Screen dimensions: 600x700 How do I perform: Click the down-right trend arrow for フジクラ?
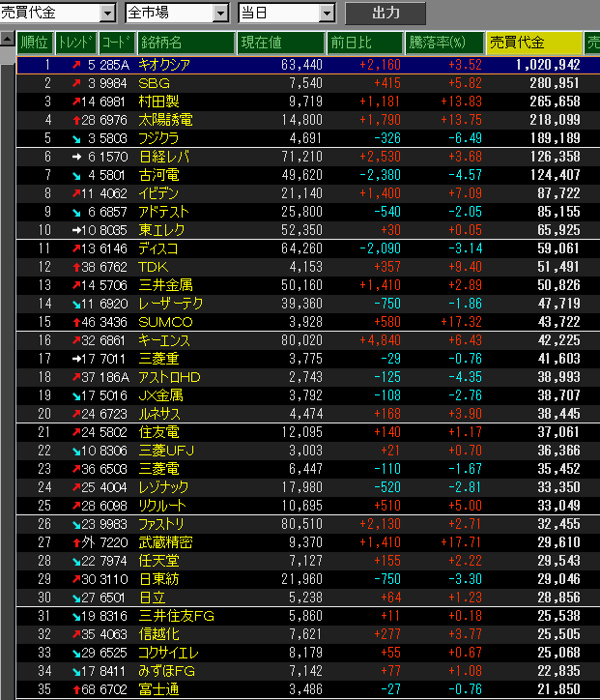(x=76, y=139)
